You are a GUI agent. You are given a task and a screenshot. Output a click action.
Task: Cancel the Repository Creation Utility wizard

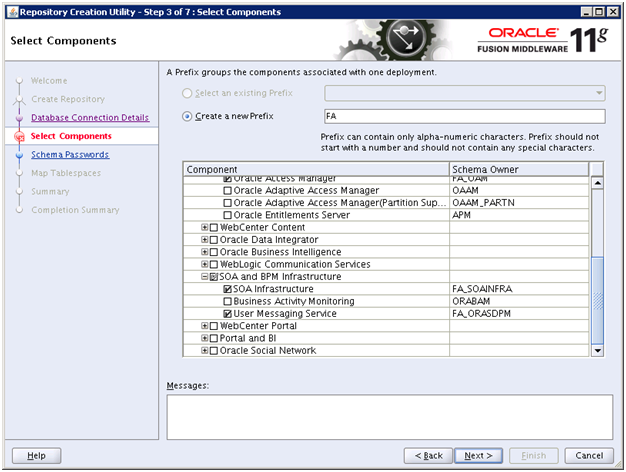[x=589, y=456]
